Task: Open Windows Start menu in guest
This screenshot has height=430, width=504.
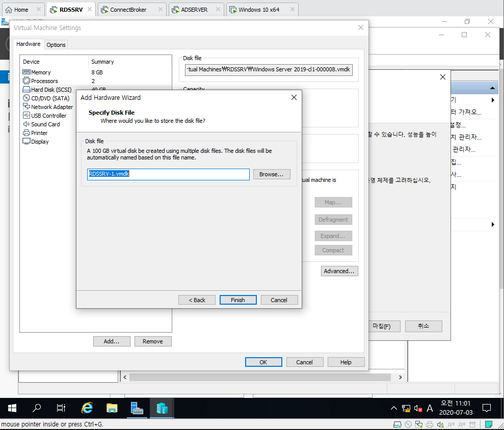Action: (x=12, y=408)
